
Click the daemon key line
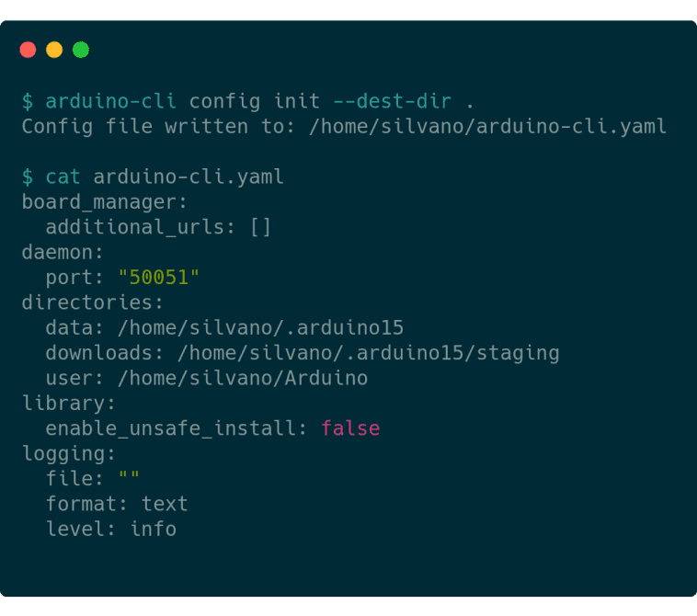click(x=63, y=253)
